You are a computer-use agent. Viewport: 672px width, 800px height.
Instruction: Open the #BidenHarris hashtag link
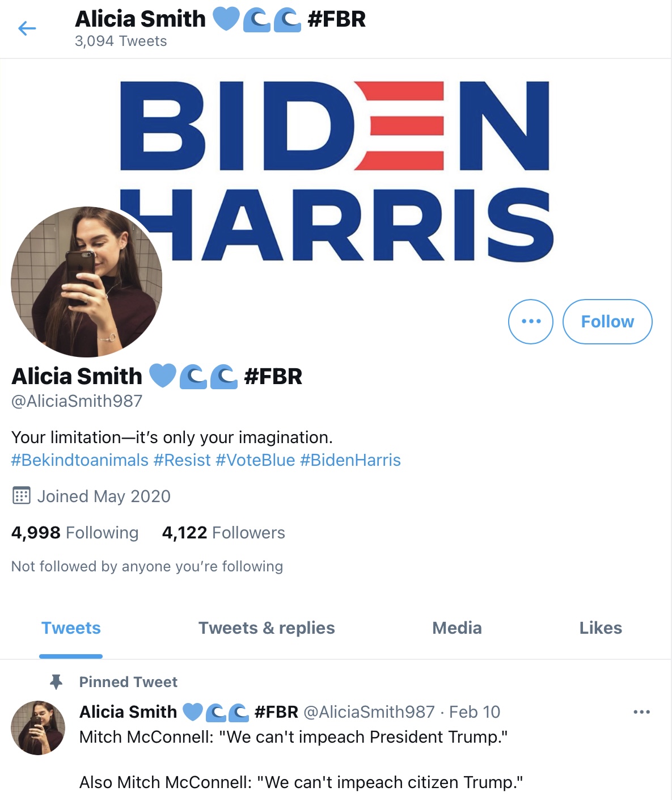coord(350,460)
